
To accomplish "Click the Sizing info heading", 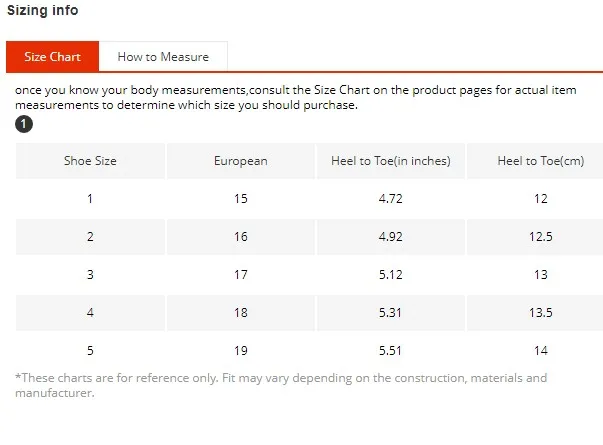I will [x=43, y=10].
